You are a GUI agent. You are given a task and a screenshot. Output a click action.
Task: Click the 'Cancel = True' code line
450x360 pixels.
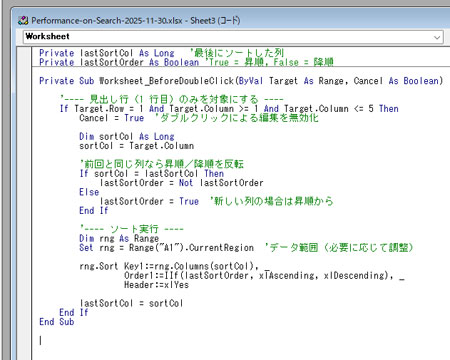point(199,118)
